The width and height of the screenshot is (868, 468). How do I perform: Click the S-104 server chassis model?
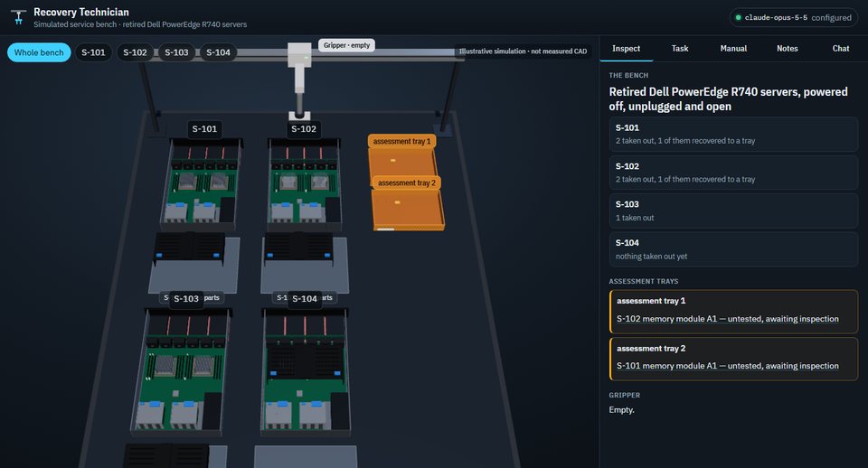pyautogui.click(x=306, y=370)
